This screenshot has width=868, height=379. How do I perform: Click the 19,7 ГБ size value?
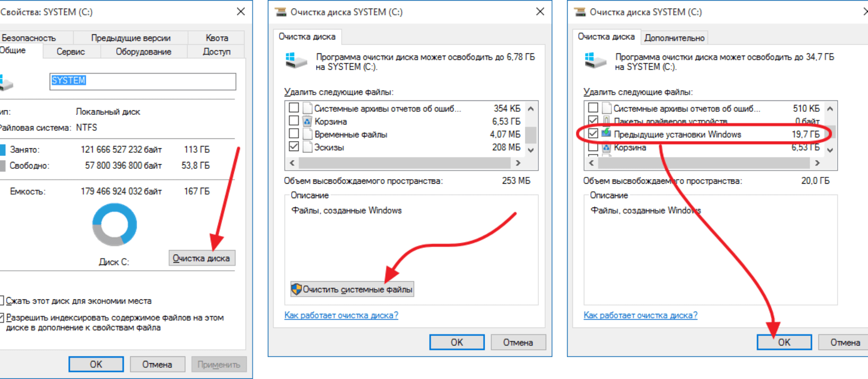click(806, 134)
